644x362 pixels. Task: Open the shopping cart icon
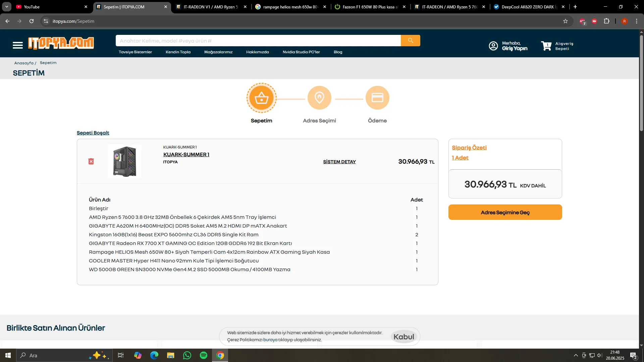[546, 46]
